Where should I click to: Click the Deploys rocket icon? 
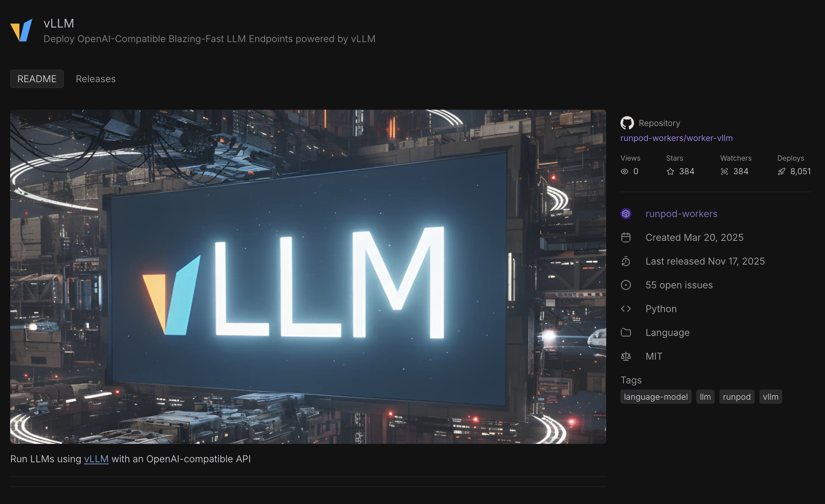(x=781, y=172)
